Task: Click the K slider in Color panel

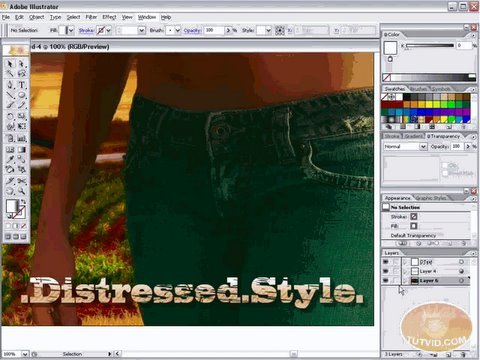Action: point(430,46)
